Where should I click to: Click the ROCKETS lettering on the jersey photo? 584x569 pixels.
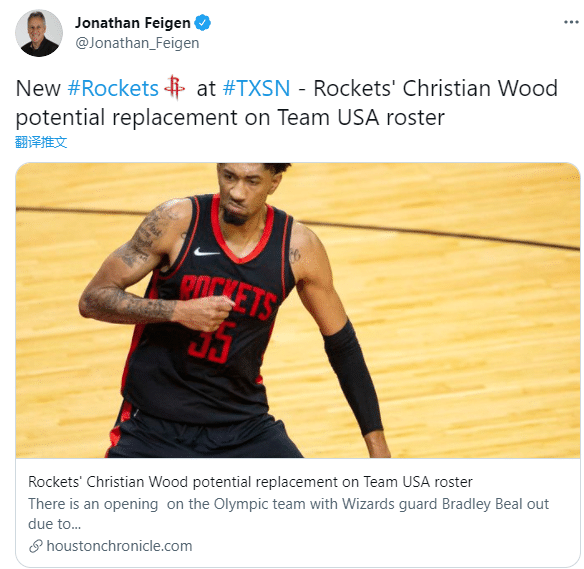pyautogui.click(x=228, y=297)
